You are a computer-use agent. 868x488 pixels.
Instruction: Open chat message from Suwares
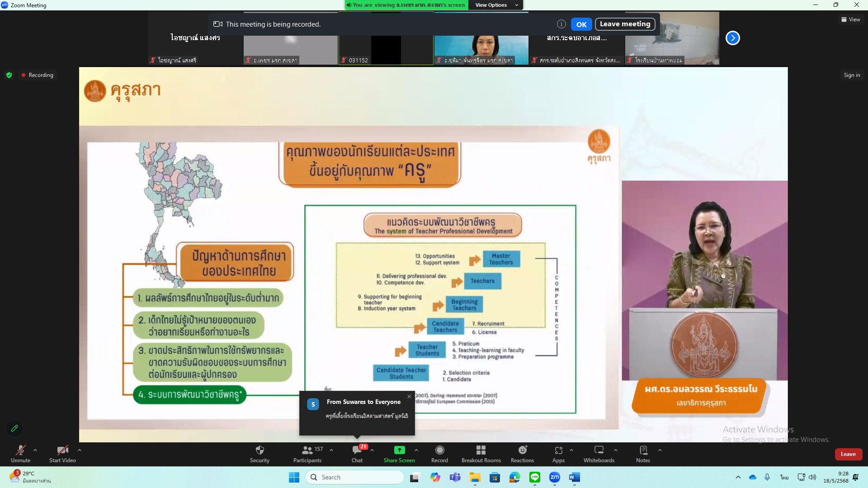(357, 413)
